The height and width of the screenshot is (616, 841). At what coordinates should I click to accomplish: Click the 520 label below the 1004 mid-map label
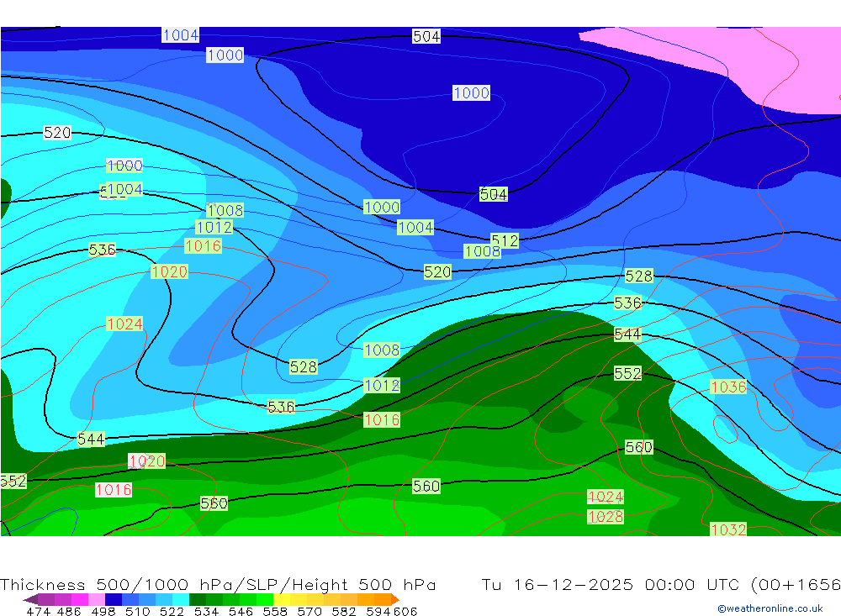[437, 271]
